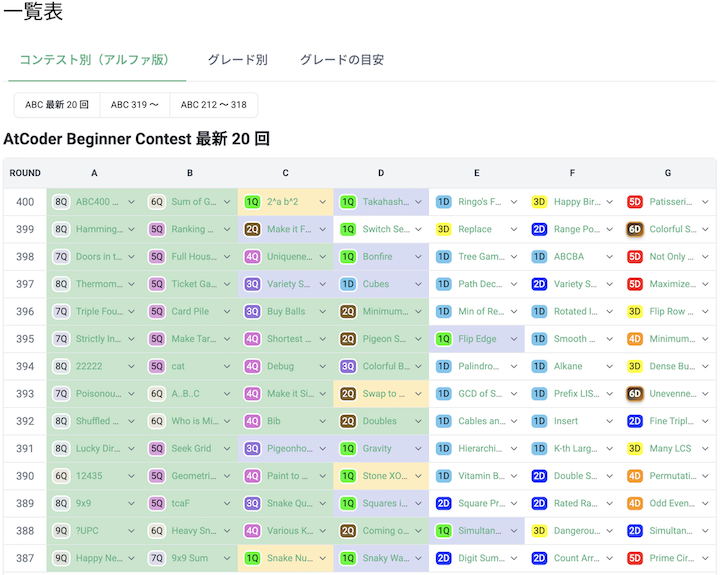Click the 7Q badge next to Doors in t...
Image resolution: width=720 pixels, height=575 pixels.
tap(61, 257)
